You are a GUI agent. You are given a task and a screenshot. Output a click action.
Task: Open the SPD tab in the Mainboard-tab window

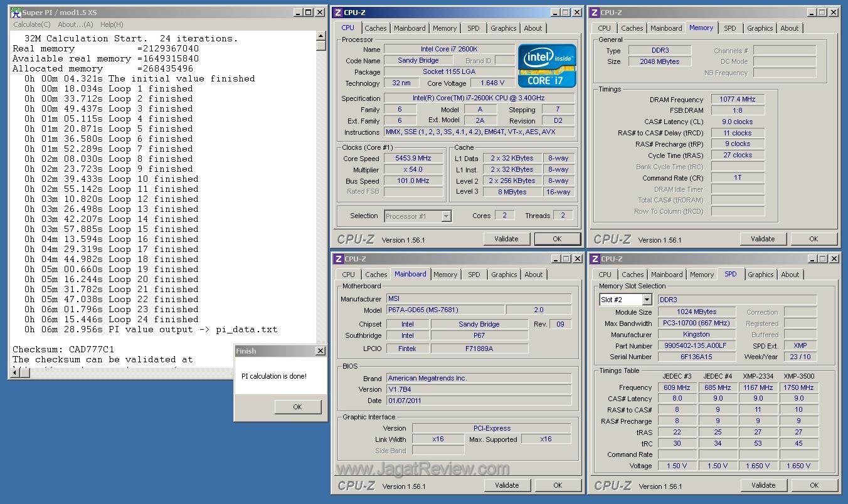pyautogui.click(x=474, y=275)
